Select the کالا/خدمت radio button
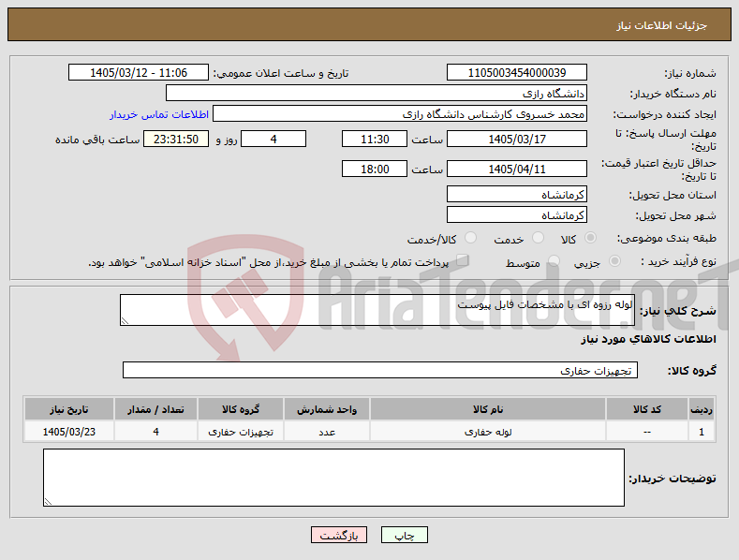739x560 pixels. point(470,238)
